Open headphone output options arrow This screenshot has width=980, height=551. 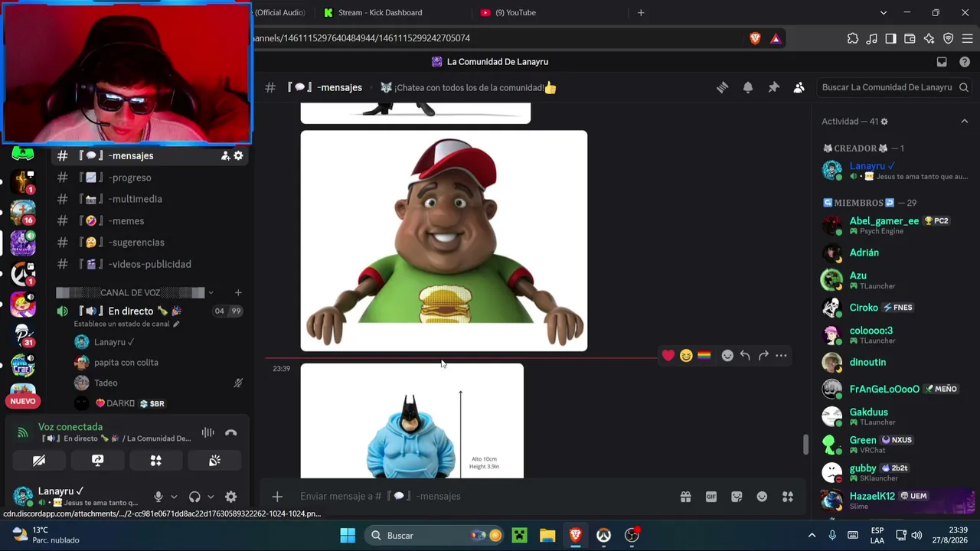[211, 497]
